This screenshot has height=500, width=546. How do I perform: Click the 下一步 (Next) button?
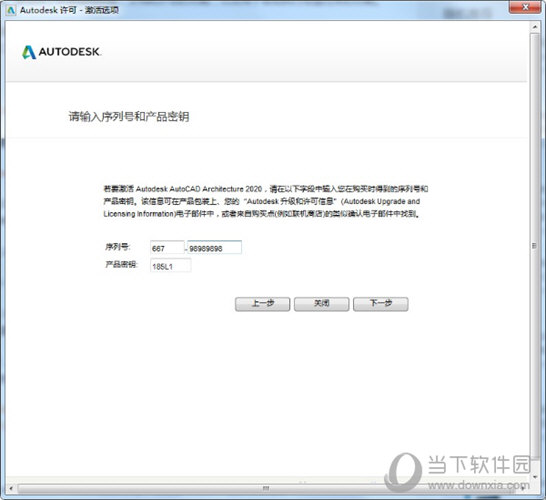click(381, 304)
